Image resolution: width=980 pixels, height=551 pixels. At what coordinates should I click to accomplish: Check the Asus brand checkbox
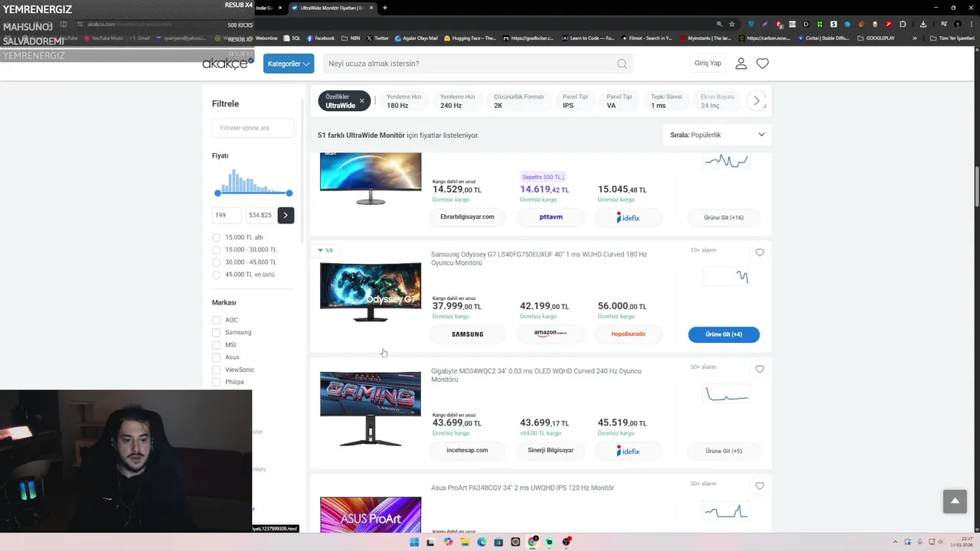click(x=216, y=357)
